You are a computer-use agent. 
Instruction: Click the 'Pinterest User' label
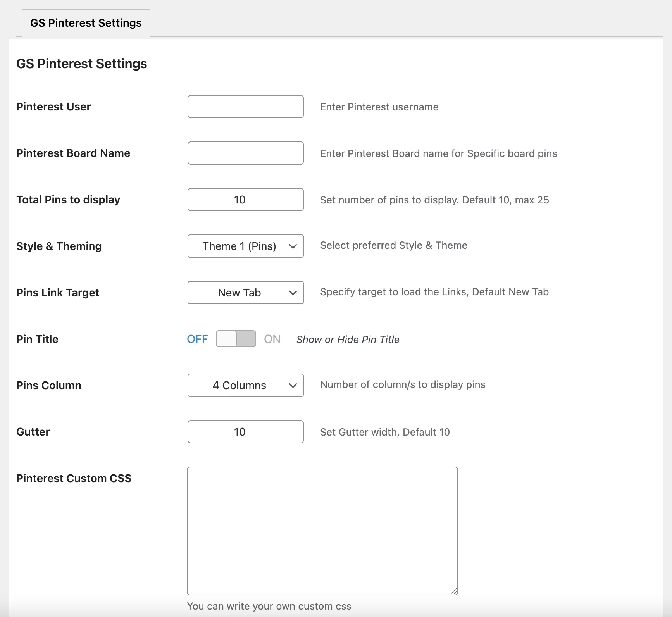(x=53, y=107)
